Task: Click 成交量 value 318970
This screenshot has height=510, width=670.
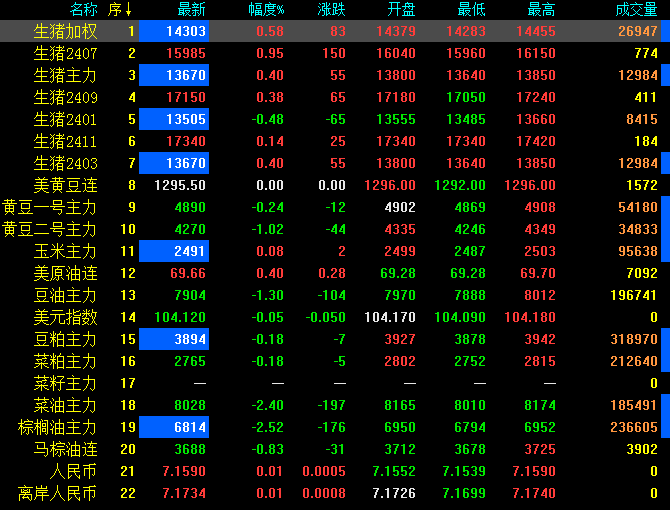Action: pos(634,339)
